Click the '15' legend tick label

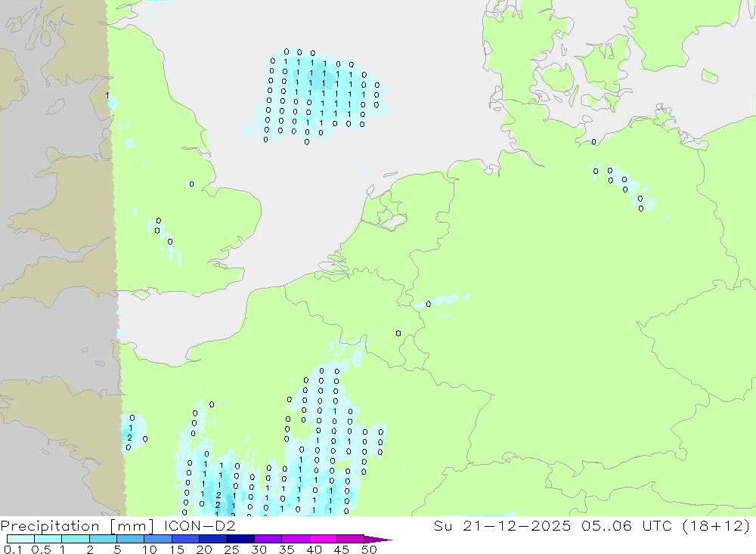(177, 549)
